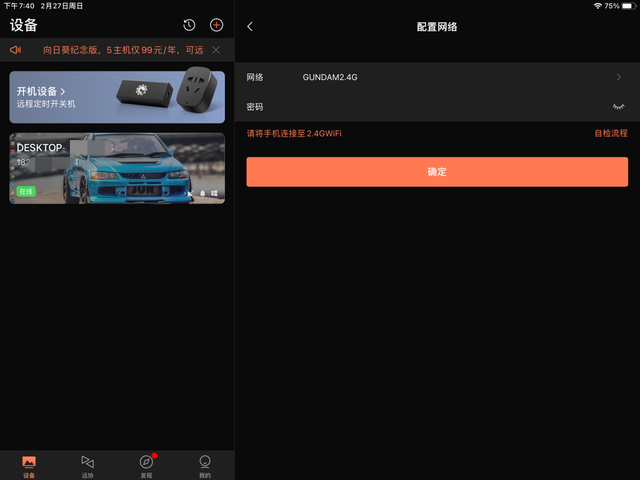Click the 下午7:40 clock in status bar
The image size is (640, 480).
coord(19,6)
